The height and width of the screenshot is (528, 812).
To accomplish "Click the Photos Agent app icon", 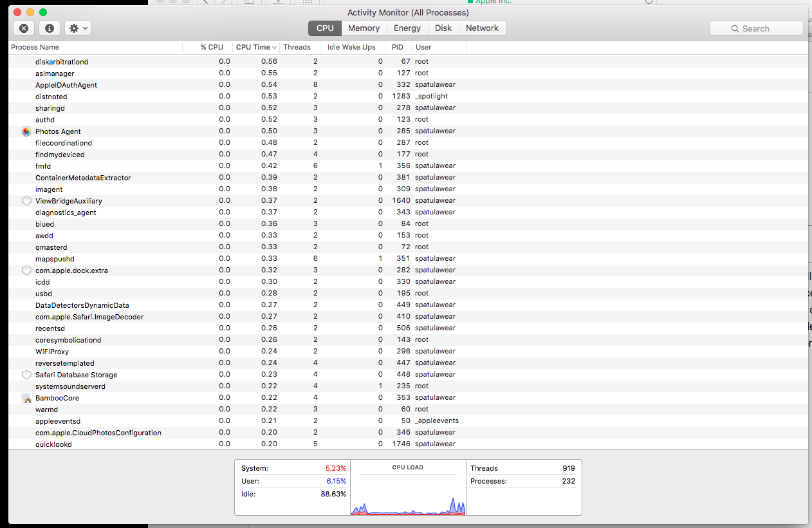I will pos(26,131).
